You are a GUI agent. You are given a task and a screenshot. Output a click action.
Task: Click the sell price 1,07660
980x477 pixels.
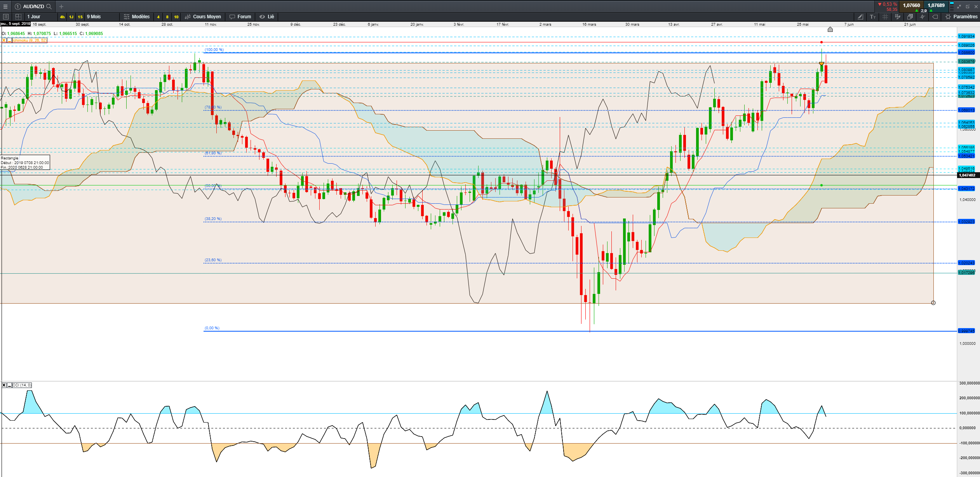pos(911,5)
